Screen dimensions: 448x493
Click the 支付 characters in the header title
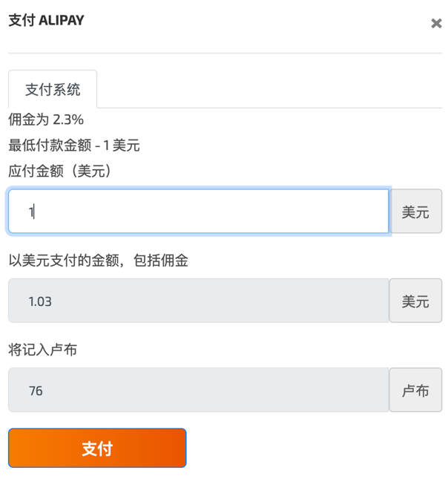click(x=22, y=21)
